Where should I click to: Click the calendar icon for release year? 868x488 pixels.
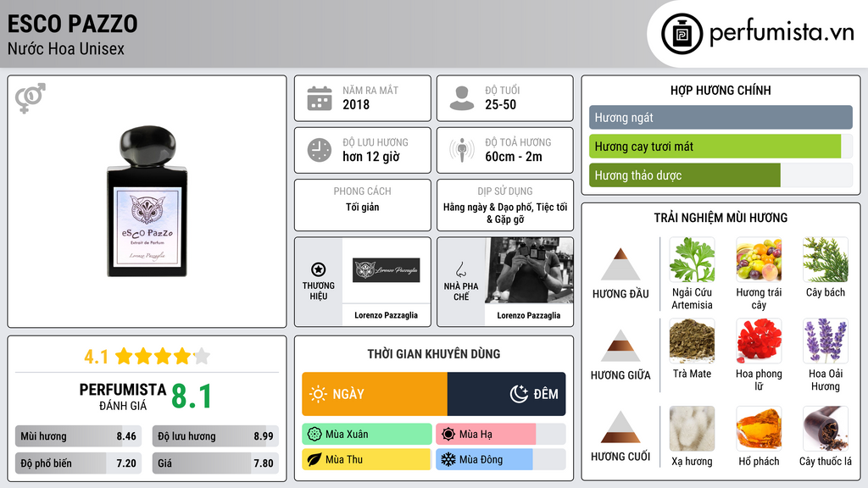320,98
